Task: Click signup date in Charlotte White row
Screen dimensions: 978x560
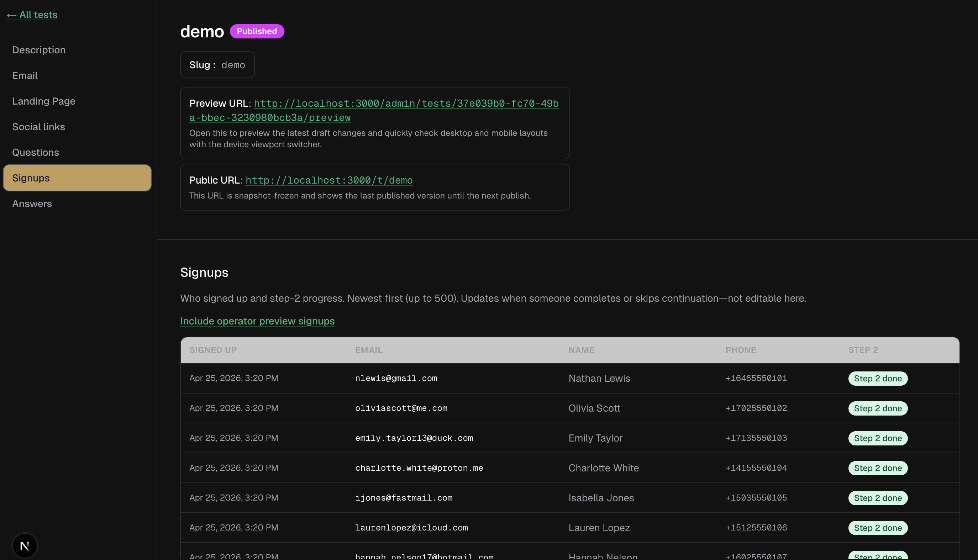Action: [x=233, y=468]
